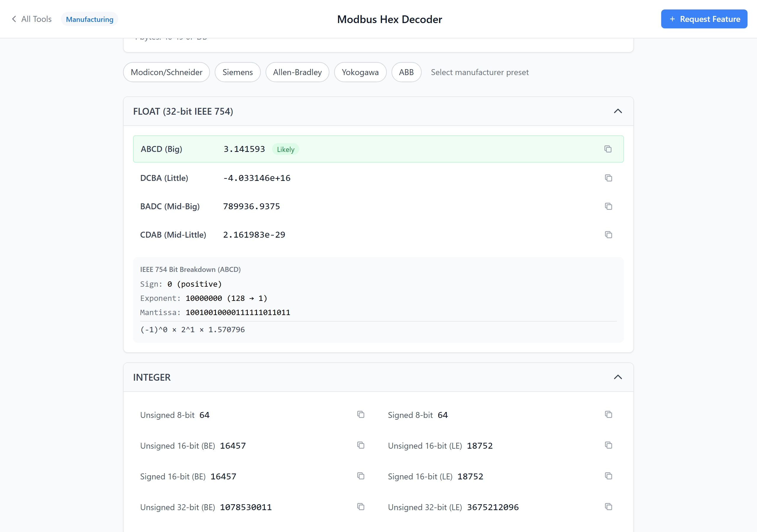The image size is (757, 532).
Task: Copy the Unsigned 8-bit value
Action: coord(361,415)
